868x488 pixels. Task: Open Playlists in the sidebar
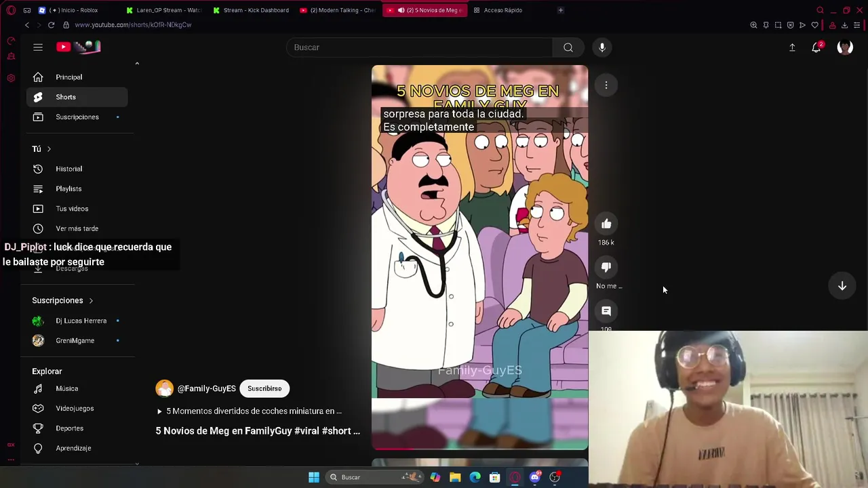tap(77, 189)
